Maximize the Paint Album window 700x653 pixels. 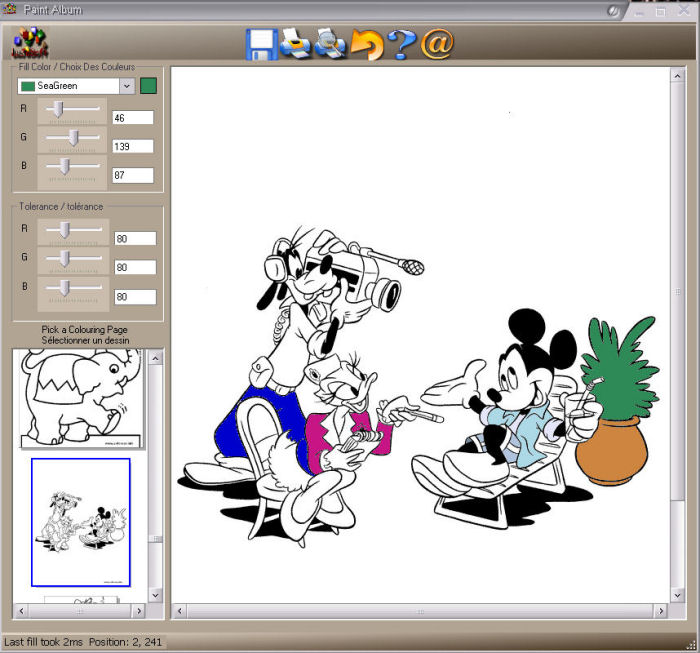[661, 12]
